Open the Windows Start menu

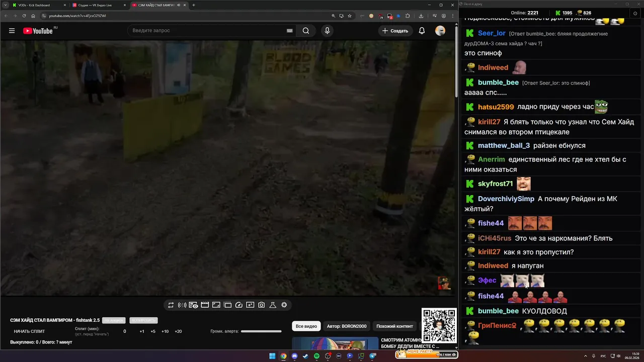tap(272, 356)
